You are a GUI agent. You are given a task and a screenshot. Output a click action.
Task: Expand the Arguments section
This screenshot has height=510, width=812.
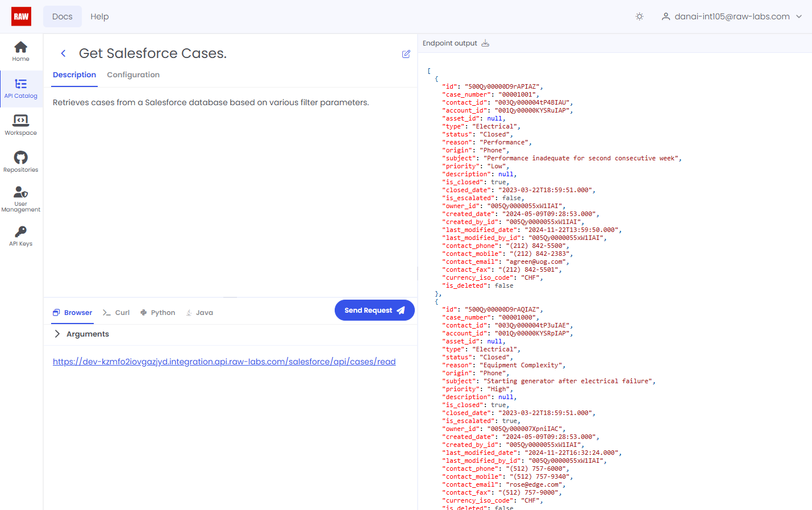click(81, 334)
